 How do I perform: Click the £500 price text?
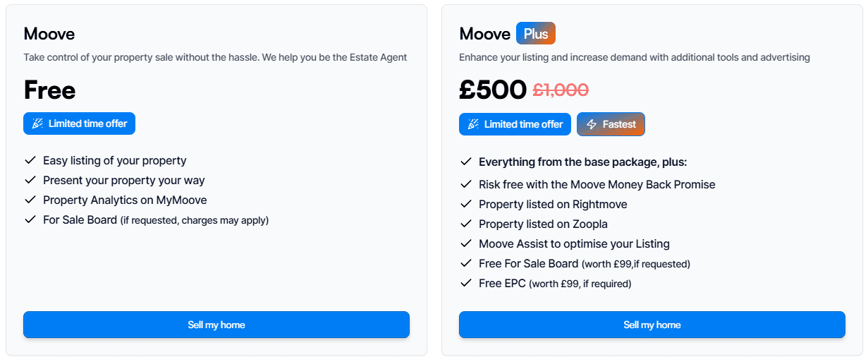pyautogui.click(x=492, y=90)
